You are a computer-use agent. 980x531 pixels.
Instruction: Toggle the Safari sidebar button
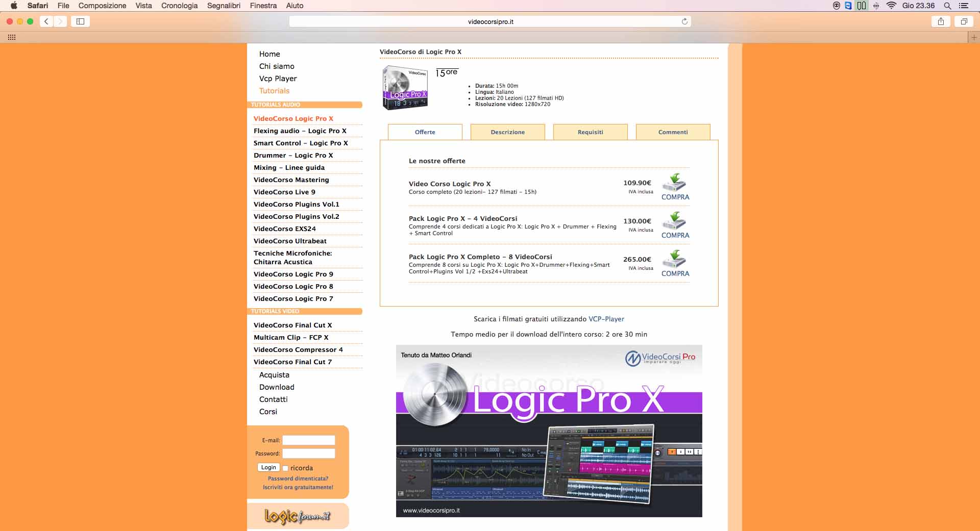click(x=80, y=21)
